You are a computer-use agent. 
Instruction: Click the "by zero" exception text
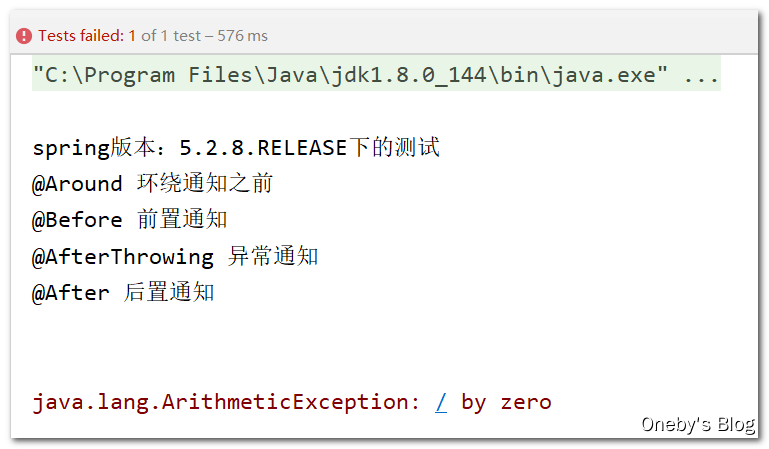pyautogui.click(x=506, y=402)
